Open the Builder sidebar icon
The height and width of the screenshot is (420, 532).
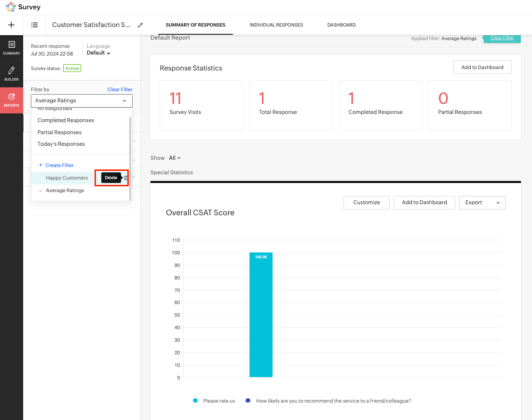12,73
